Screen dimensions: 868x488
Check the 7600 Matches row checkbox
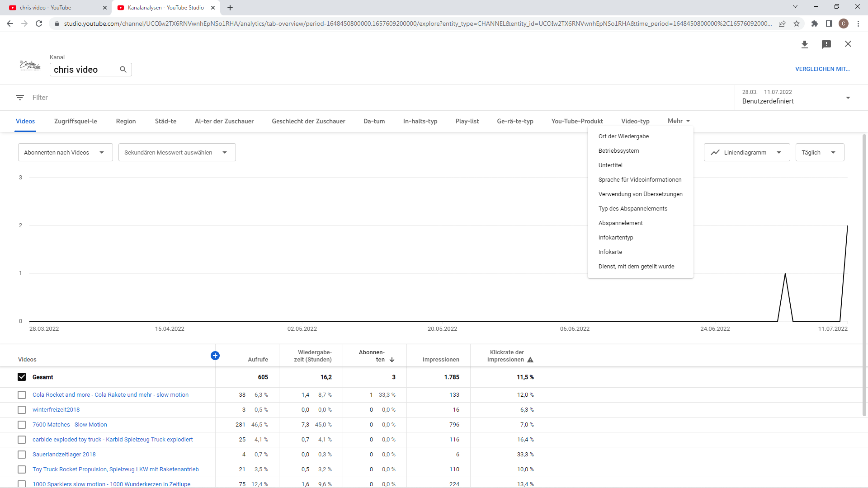coord(22,425)
